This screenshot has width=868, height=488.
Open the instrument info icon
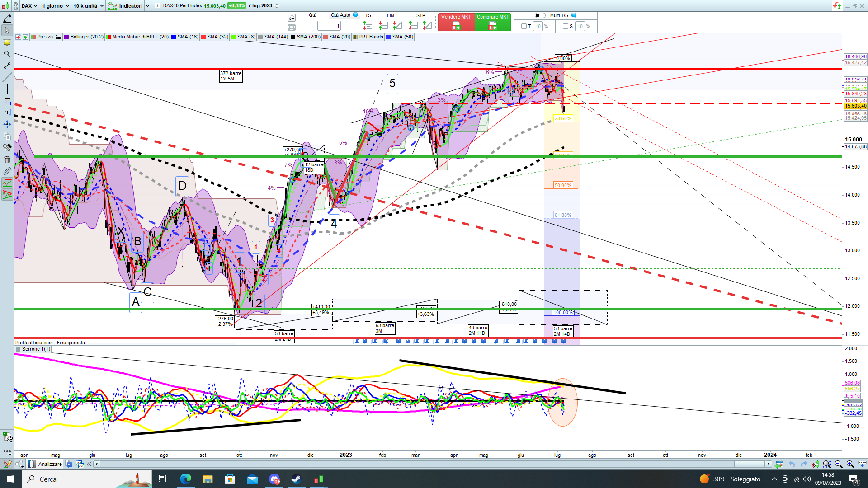click(157, 6)
